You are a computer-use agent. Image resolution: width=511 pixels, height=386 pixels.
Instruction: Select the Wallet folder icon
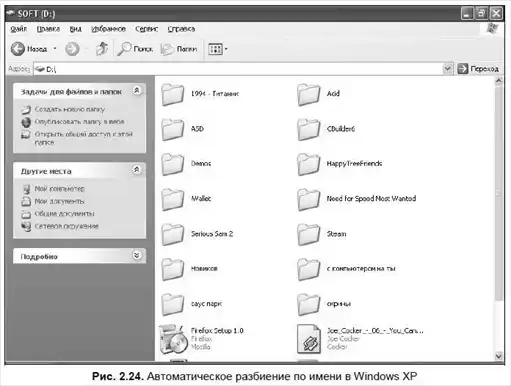(173, 199)
